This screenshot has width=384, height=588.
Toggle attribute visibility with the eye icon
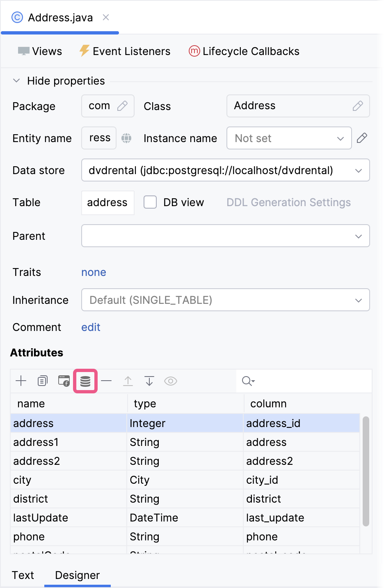pyautogui.click(x=170, y=381)
